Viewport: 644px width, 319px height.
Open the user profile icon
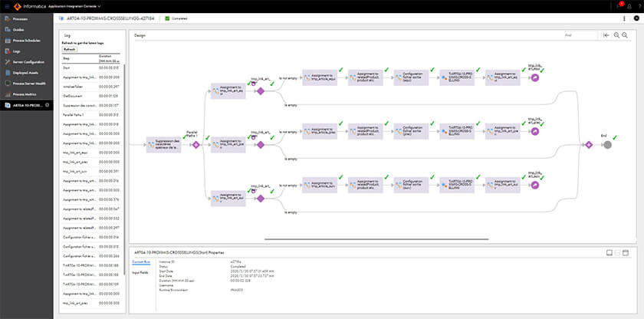[x=629, y=7]
